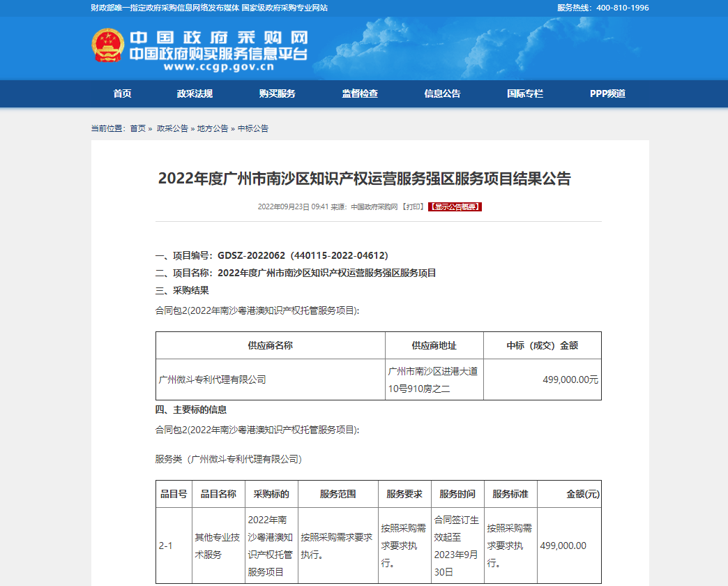The height and width of the screenshot is (586, 728).
Task: Open the 首页 navigation menu item
Action: pos(122,93)
